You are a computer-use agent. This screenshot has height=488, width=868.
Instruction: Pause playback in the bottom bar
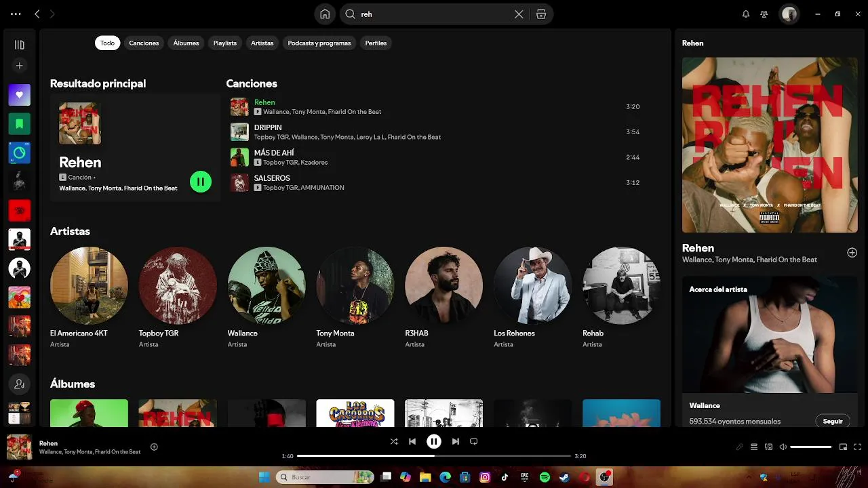(434, 441)
